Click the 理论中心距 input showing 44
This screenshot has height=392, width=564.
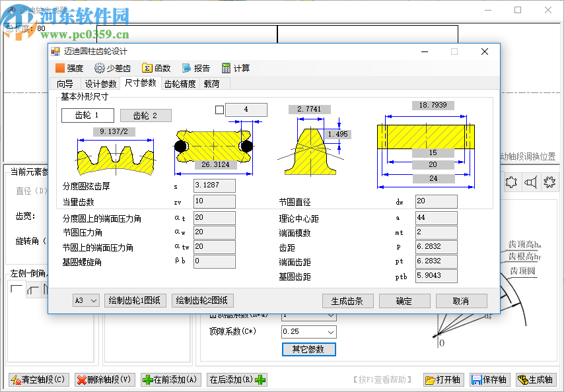tap(436, 218)
